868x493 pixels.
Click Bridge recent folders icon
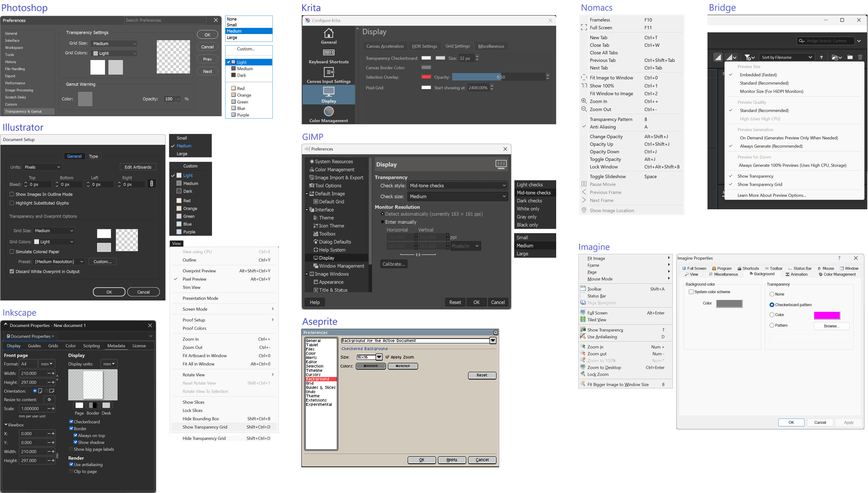pos(836,57)
